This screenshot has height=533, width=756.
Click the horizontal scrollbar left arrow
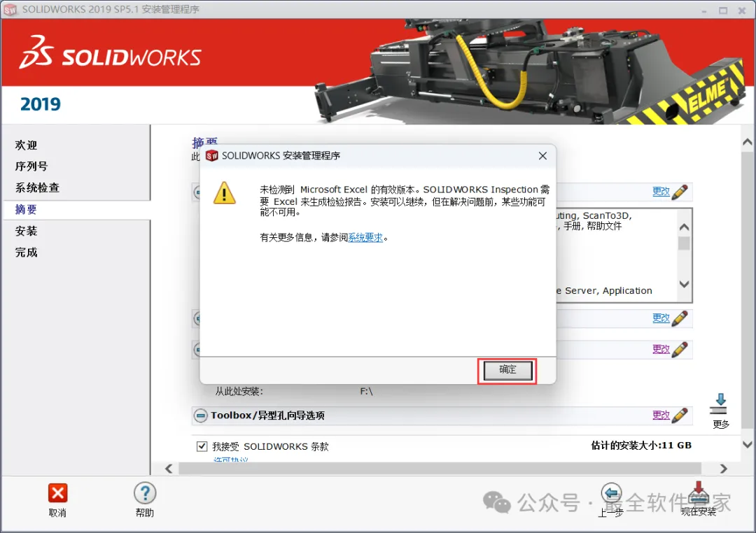pyautogui.click(x=169, y=469)
